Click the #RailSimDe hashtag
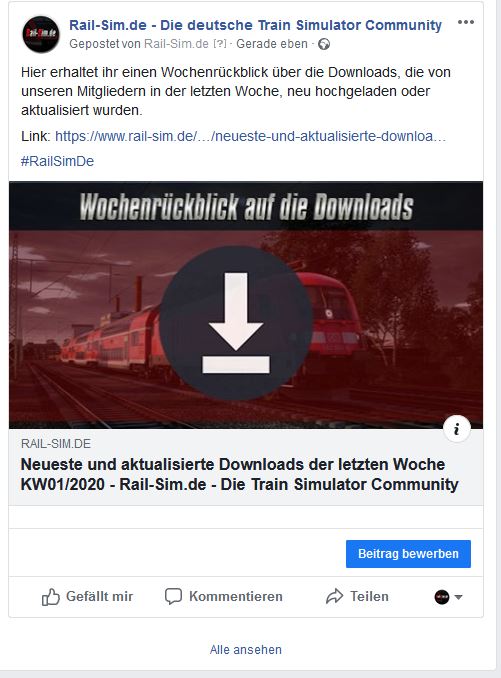This screenshot has width=501, height=678. pos(57,161)
